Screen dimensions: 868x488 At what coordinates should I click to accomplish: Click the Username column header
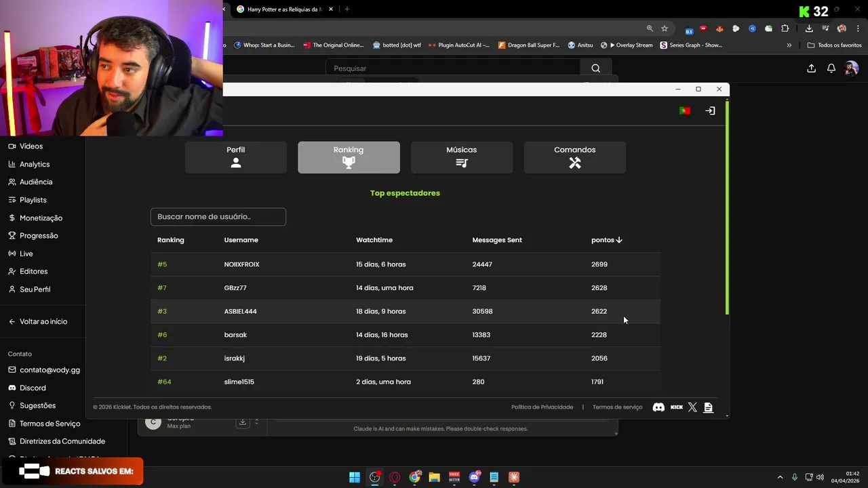point(241,240)
